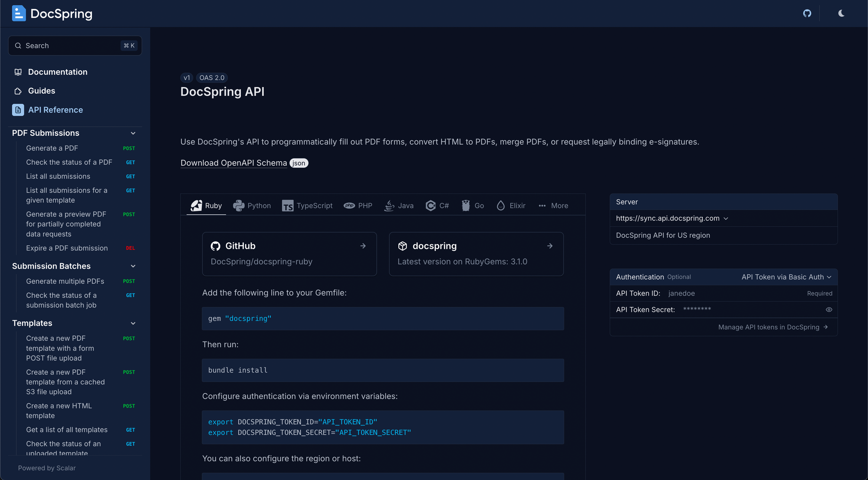Viewport: 868px width, 480px height.
Task: Select the PHP language icon
Action: pos(349,206)
